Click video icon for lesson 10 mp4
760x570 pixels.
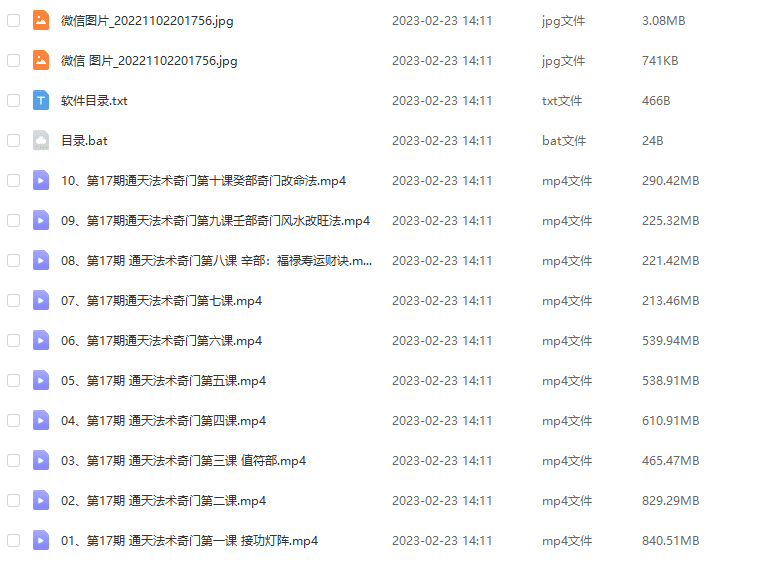click(x=41, y=180)
